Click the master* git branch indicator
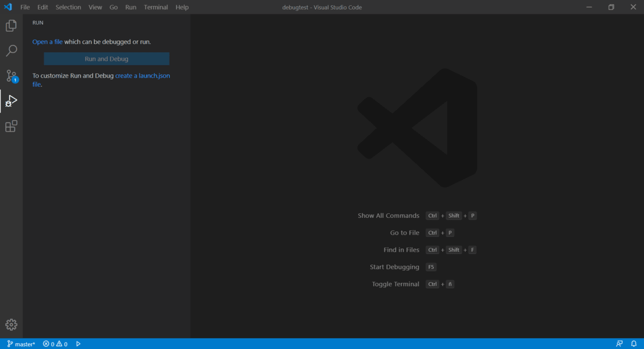Image resolution: width=644 pixels, height=349 pixels. click(x=21, y=344)
